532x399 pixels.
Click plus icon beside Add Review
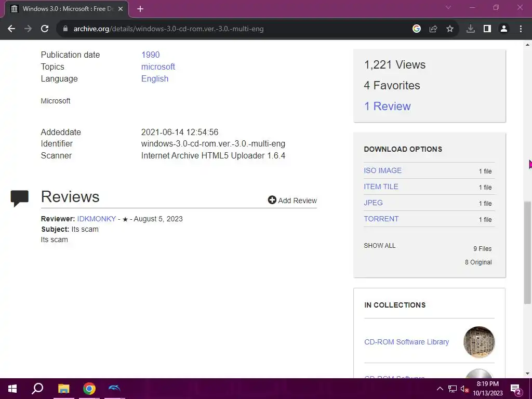(272, 200)
